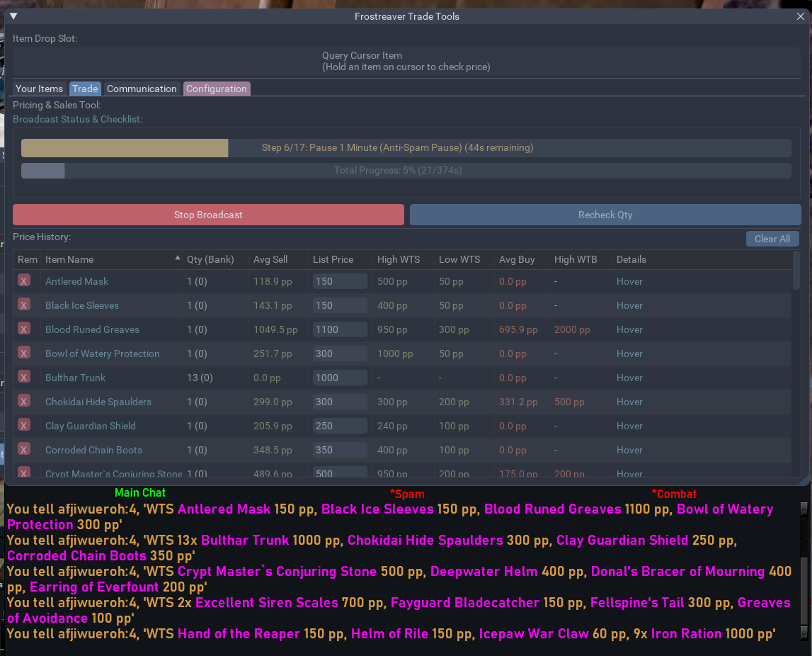Image resolution: width=812 pixels, height=656 pixels.
Task: Click Hover details for Blood Runed Greaves
Action: pyautogui.click(x=629, y=329)
